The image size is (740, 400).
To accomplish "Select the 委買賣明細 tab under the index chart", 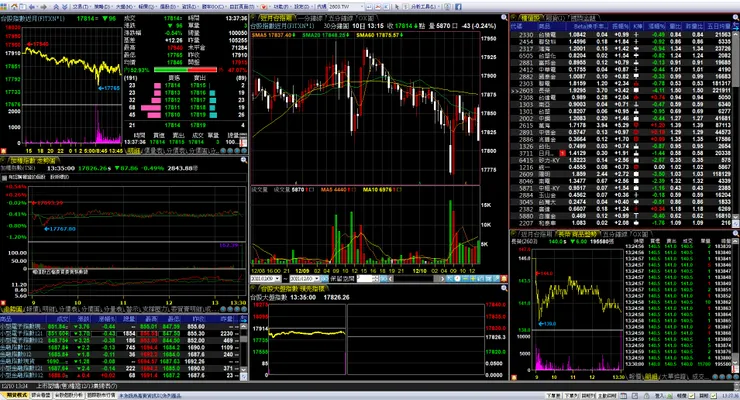I will 186,309.
